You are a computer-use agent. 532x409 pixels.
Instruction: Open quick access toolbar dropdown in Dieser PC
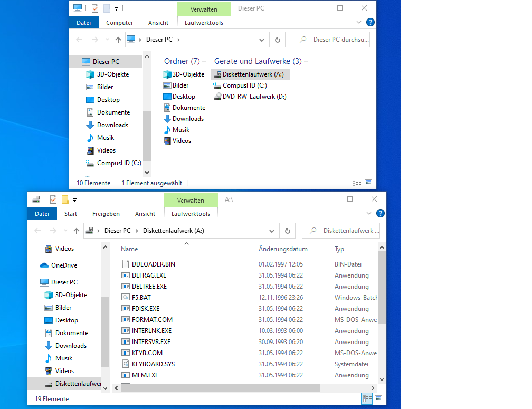[116, 9]
